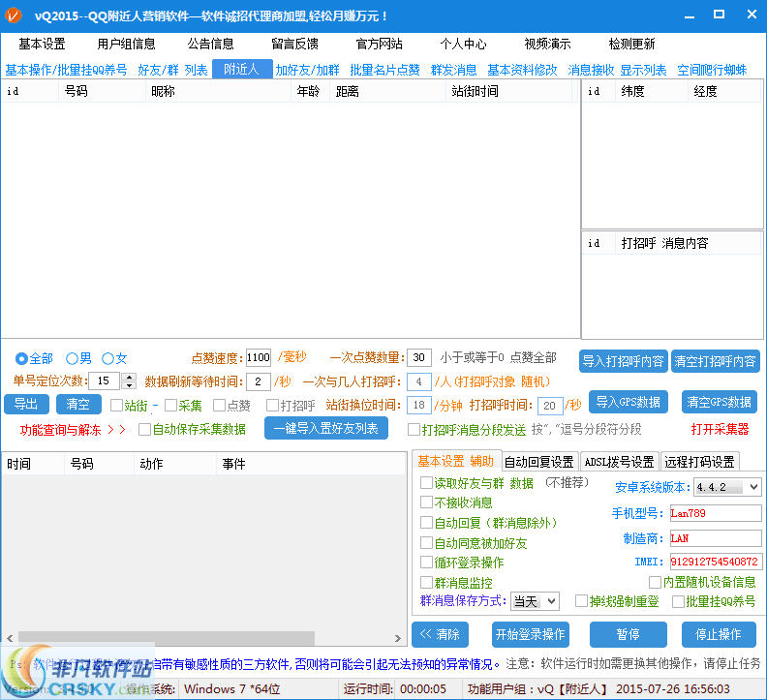767x700 pixels.
Task: Click the 检测更新 menu item
Action: [631, 44]
